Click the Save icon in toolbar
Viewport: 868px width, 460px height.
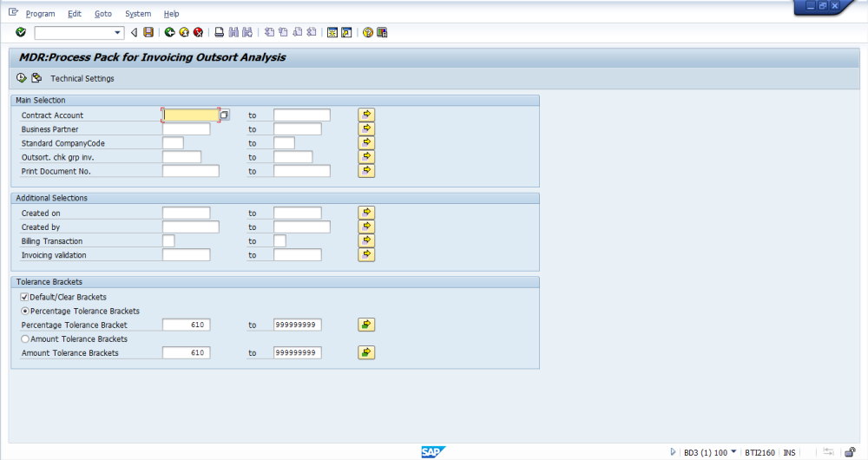pos(148,32)
